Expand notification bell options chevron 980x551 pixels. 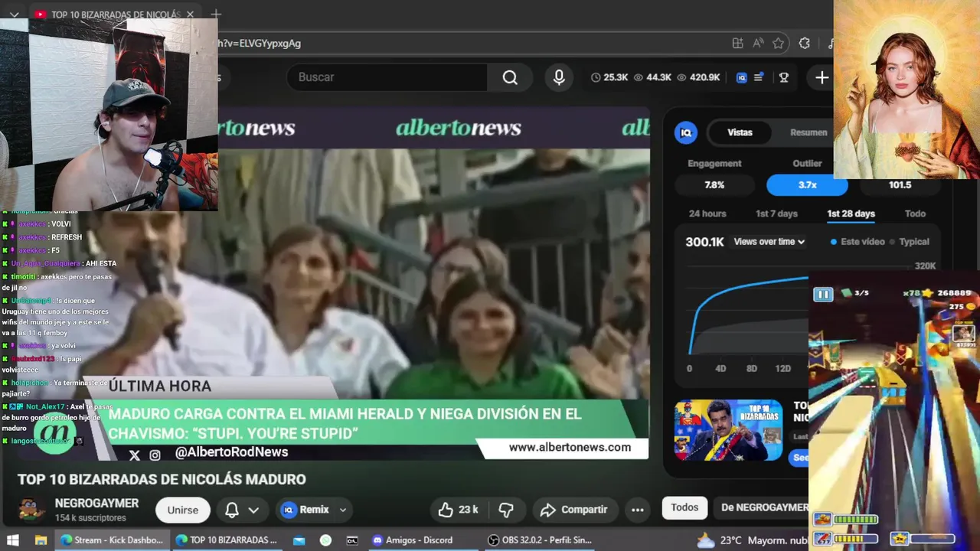(253, 510)
